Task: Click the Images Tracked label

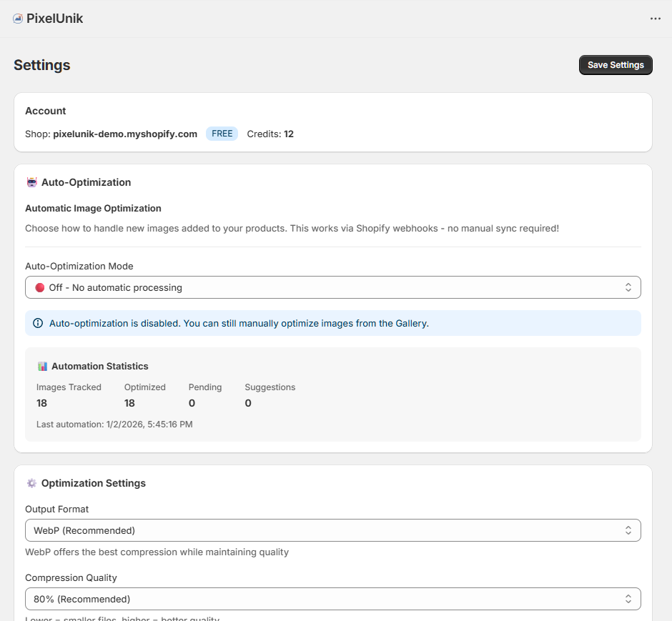Action: tap(69, 387)
